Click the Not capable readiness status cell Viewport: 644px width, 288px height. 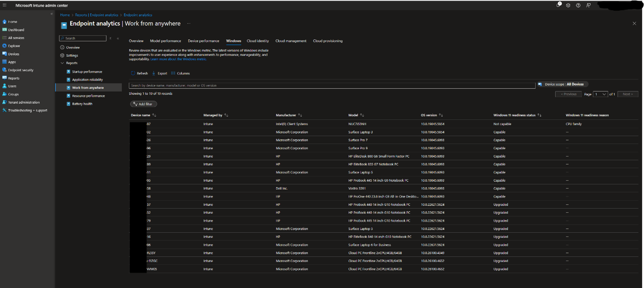[x=502, y=124]
